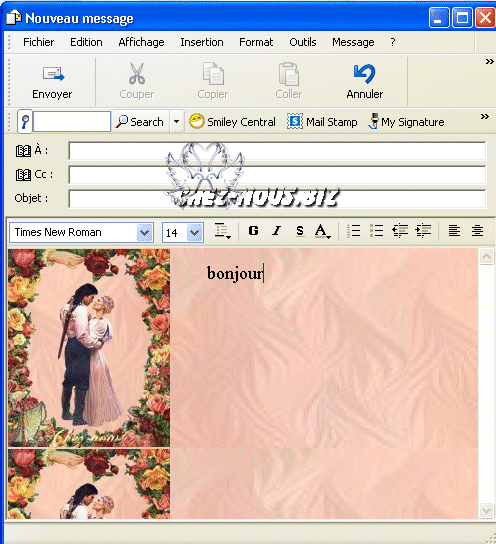Center align the text

click(477, 231)
